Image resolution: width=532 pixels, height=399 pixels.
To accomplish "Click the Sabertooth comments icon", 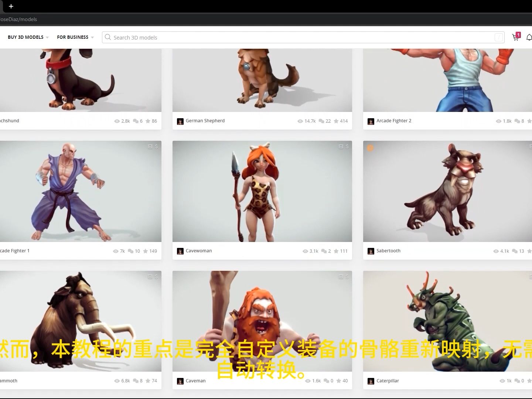I will 515,251.
